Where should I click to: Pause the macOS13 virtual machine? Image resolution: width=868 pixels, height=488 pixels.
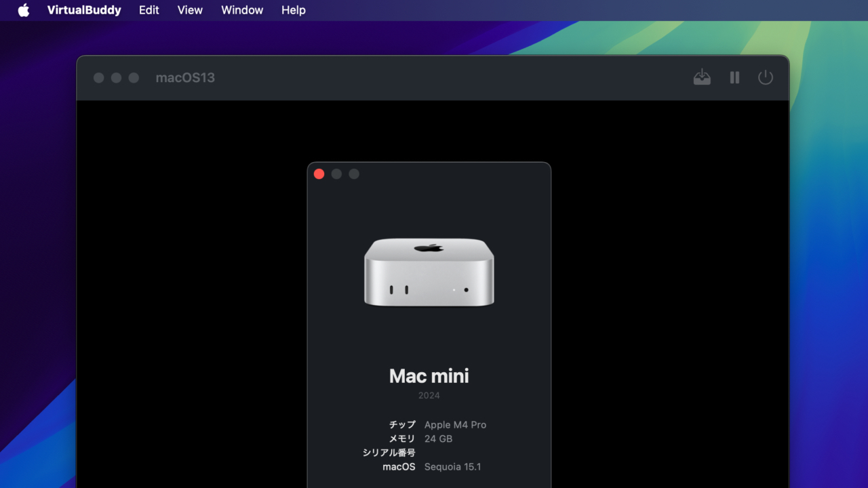[734, 77]
